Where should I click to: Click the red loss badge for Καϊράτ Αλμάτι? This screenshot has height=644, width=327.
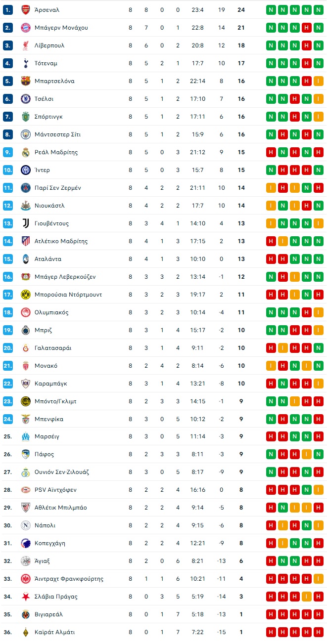coord(318,632)
